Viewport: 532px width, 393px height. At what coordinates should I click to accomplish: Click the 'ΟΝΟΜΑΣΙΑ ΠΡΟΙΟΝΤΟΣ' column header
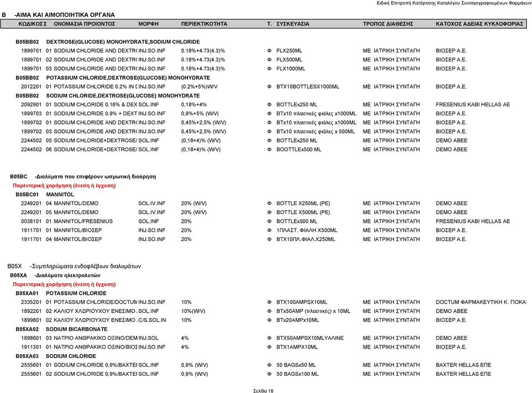click(84, 24)
